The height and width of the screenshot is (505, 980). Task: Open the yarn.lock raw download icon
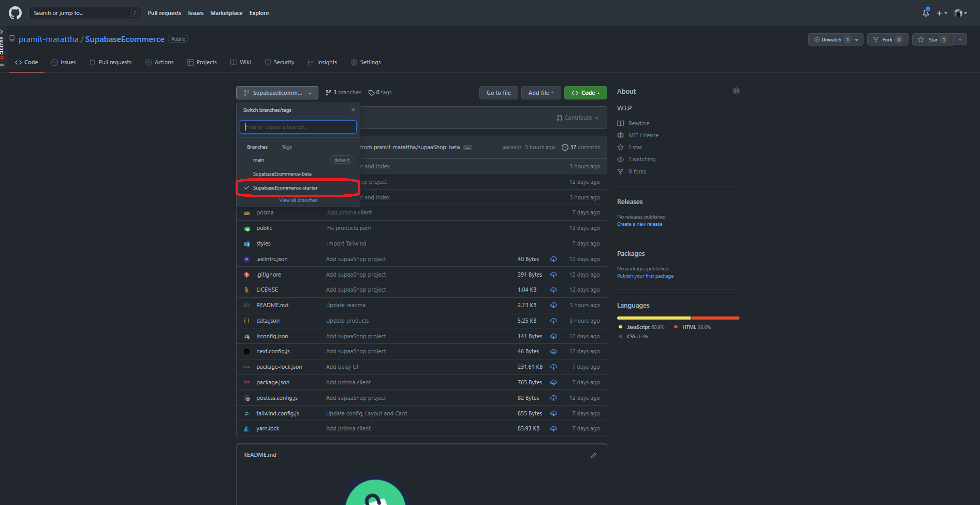pos(553,428)
